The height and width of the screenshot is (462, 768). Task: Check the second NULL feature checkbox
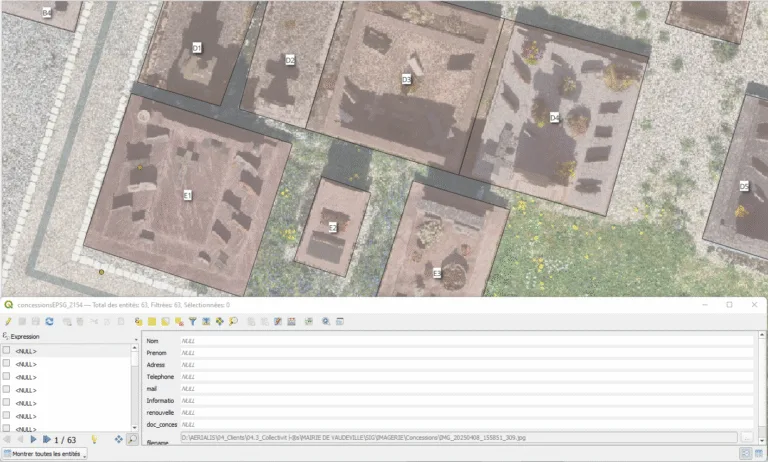click(7, 364)
